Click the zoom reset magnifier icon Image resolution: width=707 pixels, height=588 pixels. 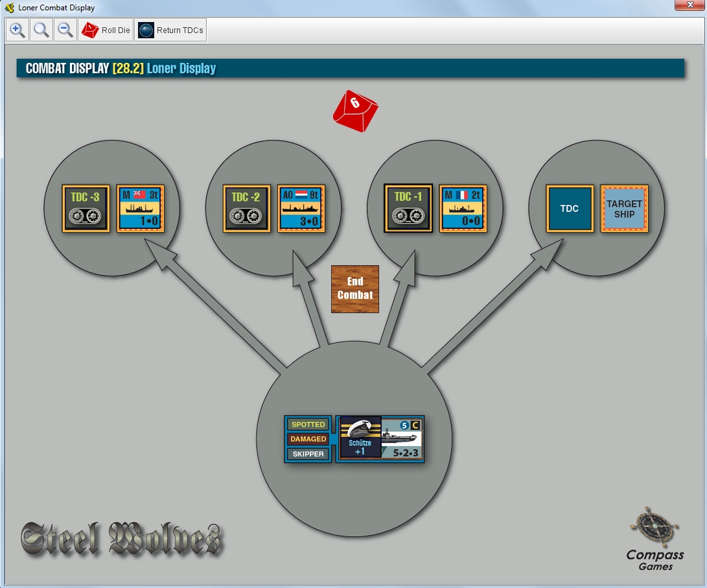[41, 30]
